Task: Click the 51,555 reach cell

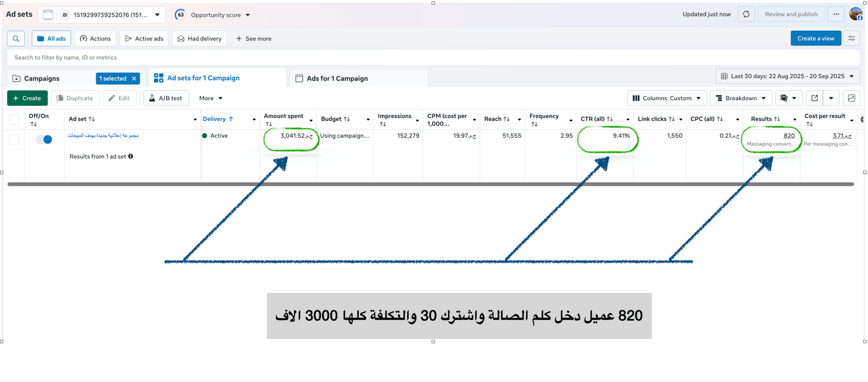Action: click(x=512, y=136)
